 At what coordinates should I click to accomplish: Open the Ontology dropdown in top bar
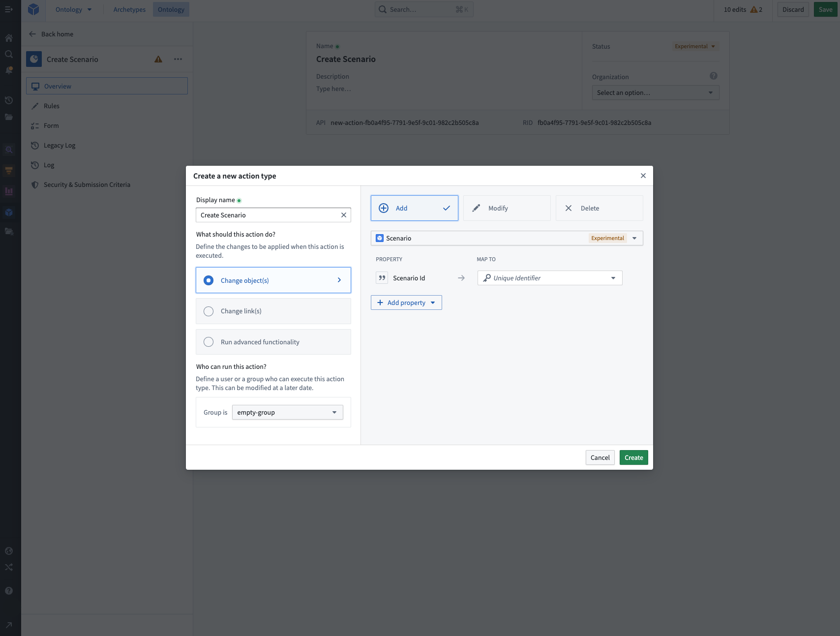73,9
